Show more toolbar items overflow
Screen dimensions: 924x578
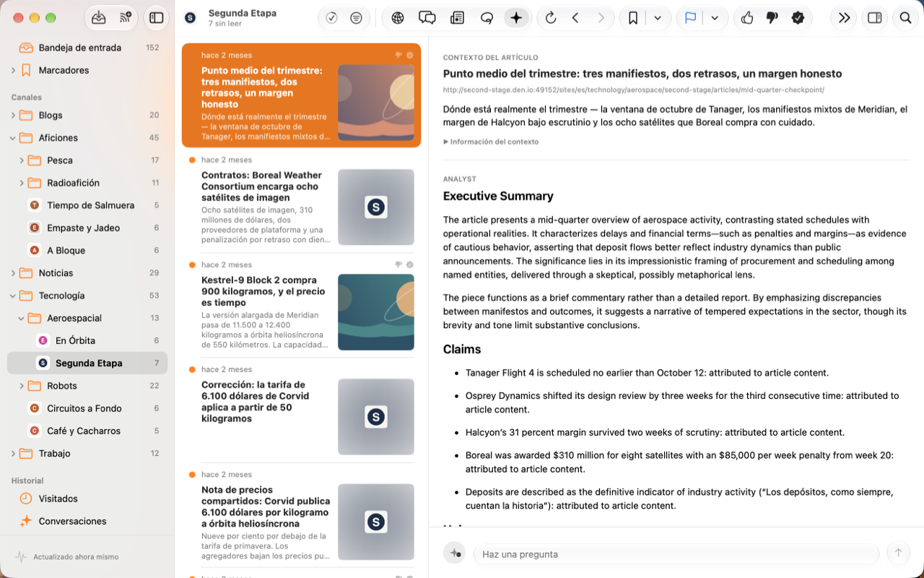pyautogui.click(x=844, y=18)
